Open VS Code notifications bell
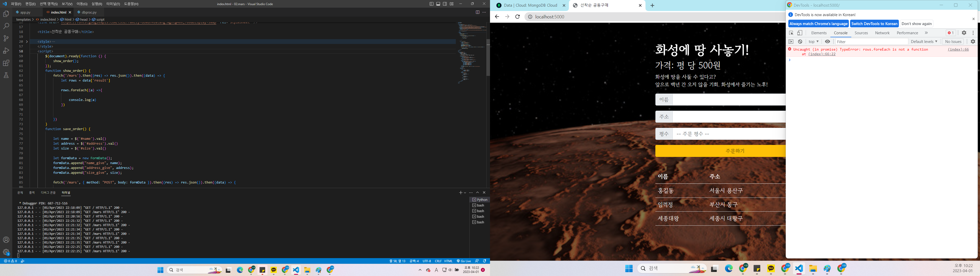The height and width of the screenshot is (276, 980). (x=485, y=261)
